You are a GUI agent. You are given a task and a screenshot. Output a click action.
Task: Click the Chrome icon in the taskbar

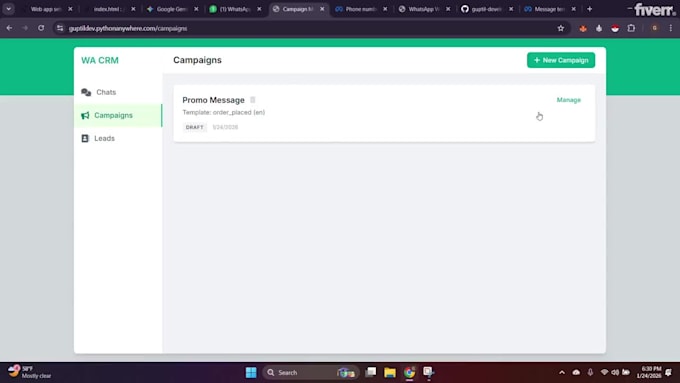click(x=409, y=372)
